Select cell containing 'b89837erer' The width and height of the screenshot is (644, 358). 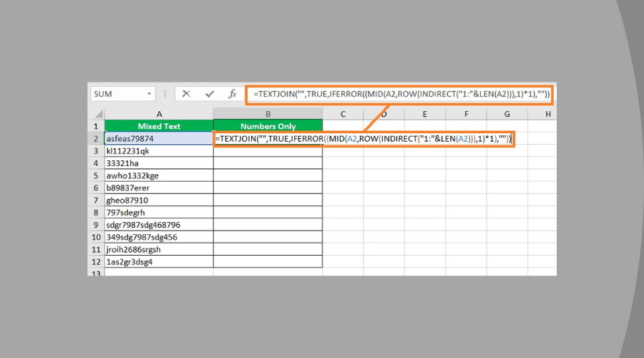pyautogui.click(x=159, y=188)
